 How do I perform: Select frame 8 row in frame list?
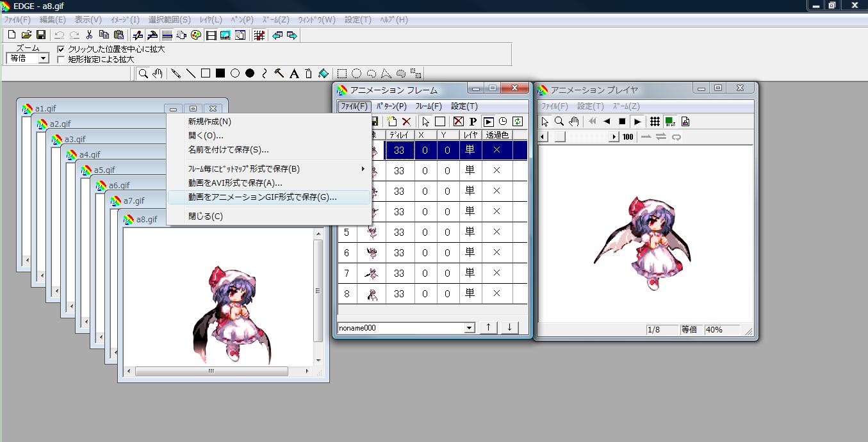pyautogui.click(x=432, y=294)
